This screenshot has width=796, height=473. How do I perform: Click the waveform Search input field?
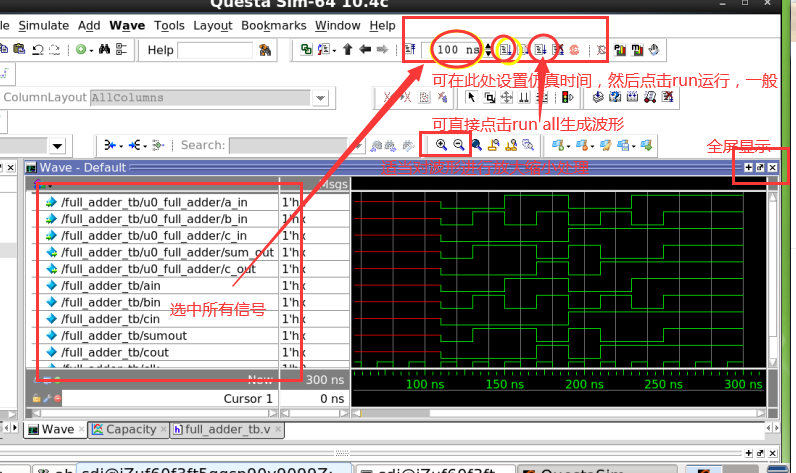pyautogui.click(x=289, y=146)
